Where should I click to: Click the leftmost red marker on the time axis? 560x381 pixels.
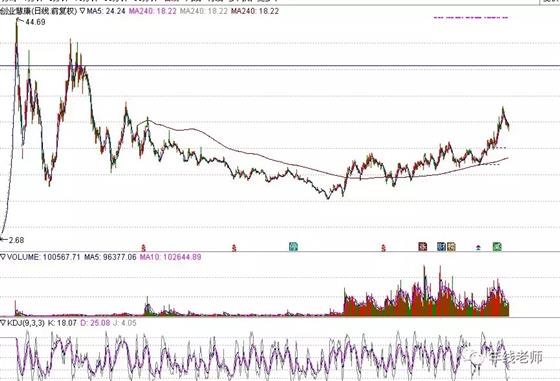[x=144, y=247]
